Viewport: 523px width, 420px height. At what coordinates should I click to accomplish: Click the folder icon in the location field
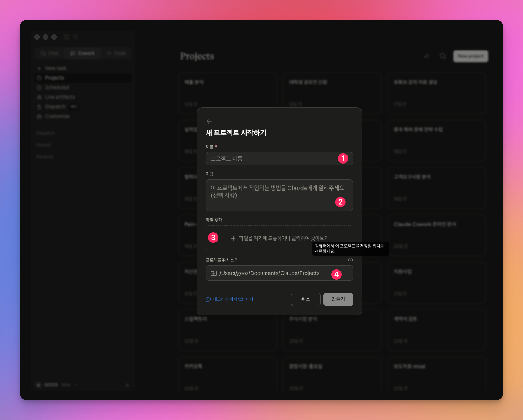coord(214,273)
